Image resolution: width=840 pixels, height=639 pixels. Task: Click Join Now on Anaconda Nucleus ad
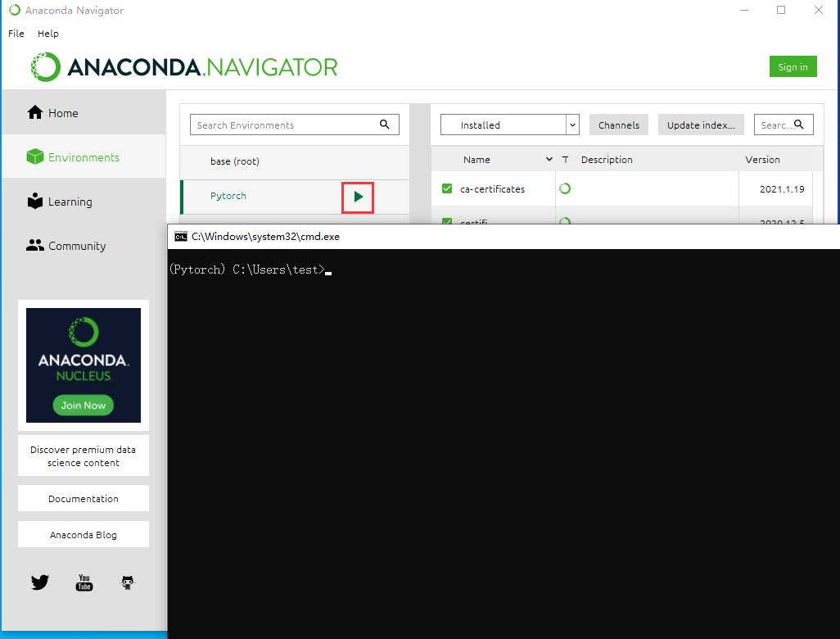click(83, 406)
